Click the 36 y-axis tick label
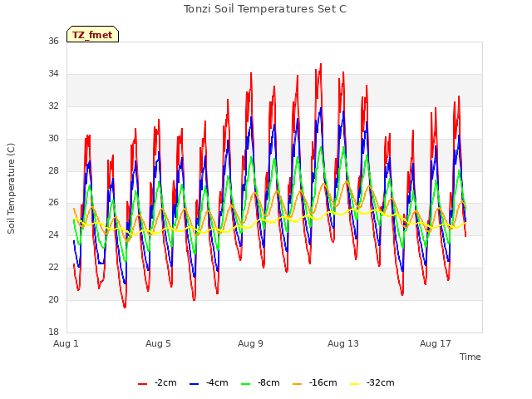The image size is (532, 399). point(53,41)
